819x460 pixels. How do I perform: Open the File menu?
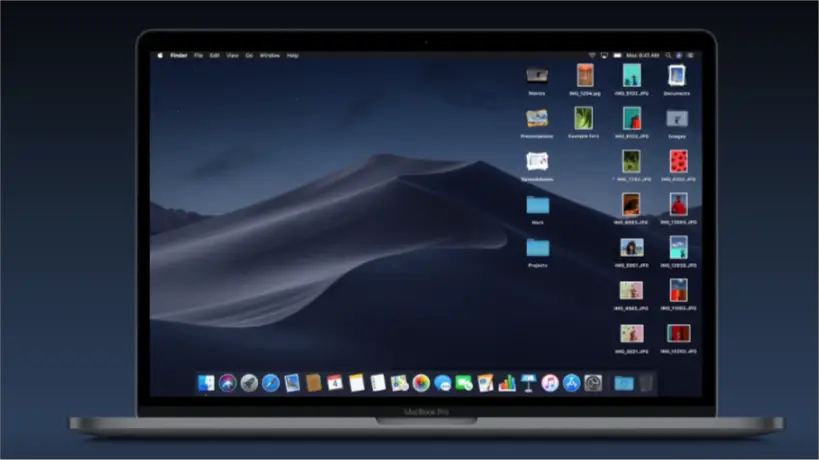[x=198, y=55]
